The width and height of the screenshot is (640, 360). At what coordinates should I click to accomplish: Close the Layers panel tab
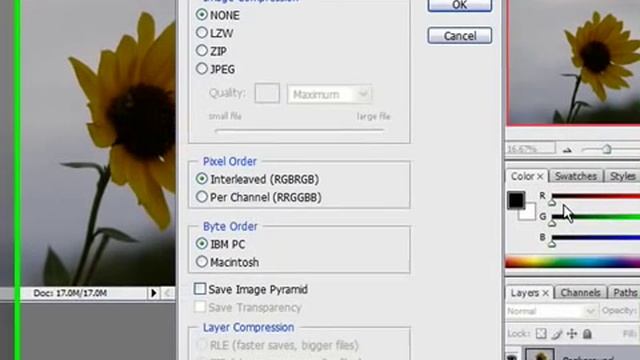click(545, 293)
